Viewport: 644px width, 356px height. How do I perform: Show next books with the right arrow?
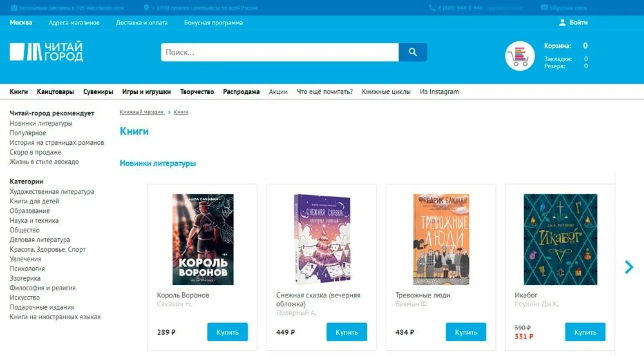629,267
